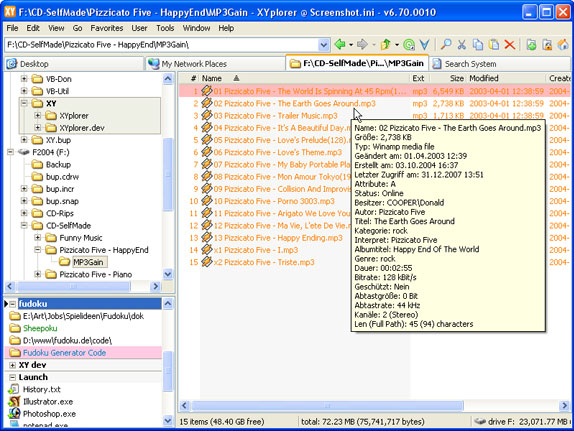Image resolution: width=574 pixels, height=431 pixels.
Task: Go back with the green Back arrow
Action: point(340,45)
